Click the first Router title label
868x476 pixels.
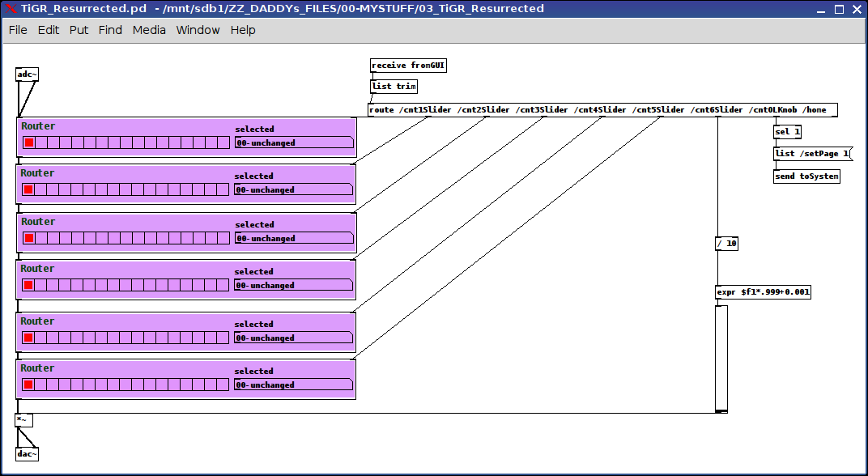pos(38,126)
